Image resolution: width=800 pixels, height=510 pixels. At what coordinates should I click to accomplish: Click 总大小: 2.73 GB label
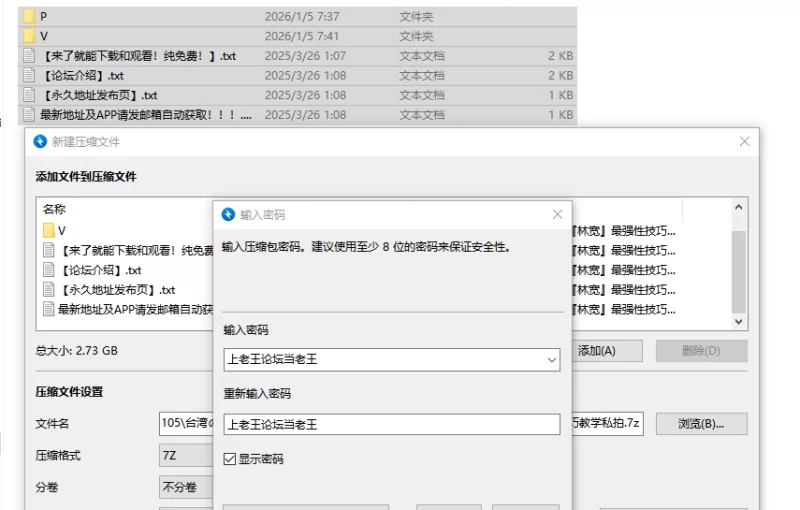(77, 351)
